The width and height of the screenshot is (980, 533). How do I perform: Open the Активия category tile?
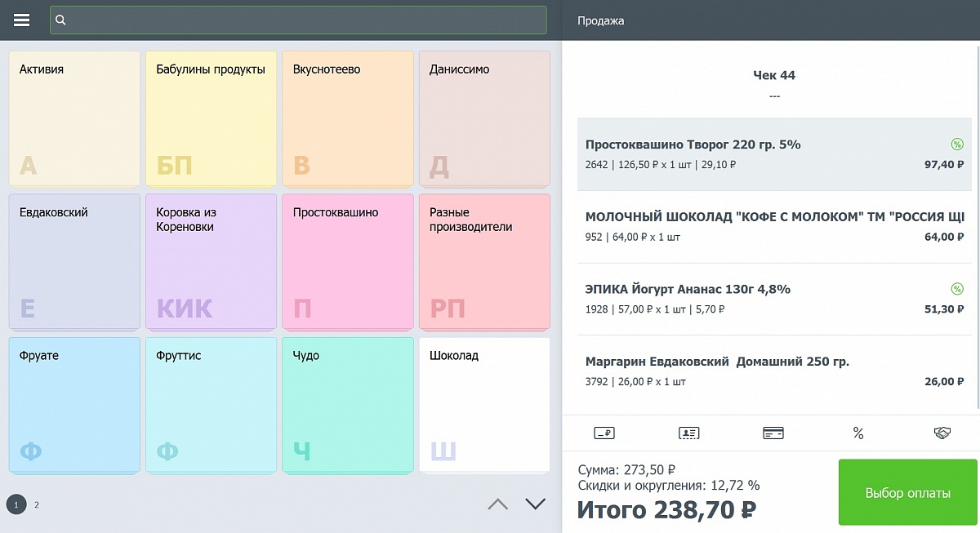click(x=74, y=119)
